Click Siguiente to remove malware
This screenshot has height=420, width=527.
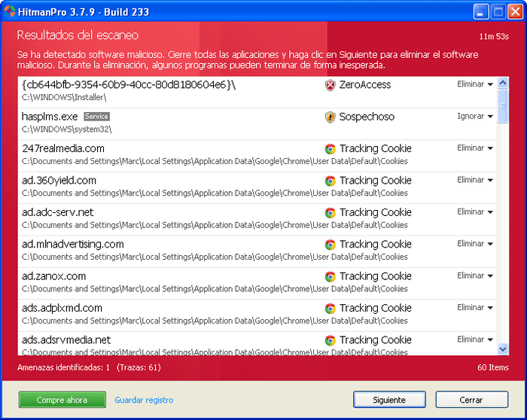pyautogui.click(x=389, y=400)
